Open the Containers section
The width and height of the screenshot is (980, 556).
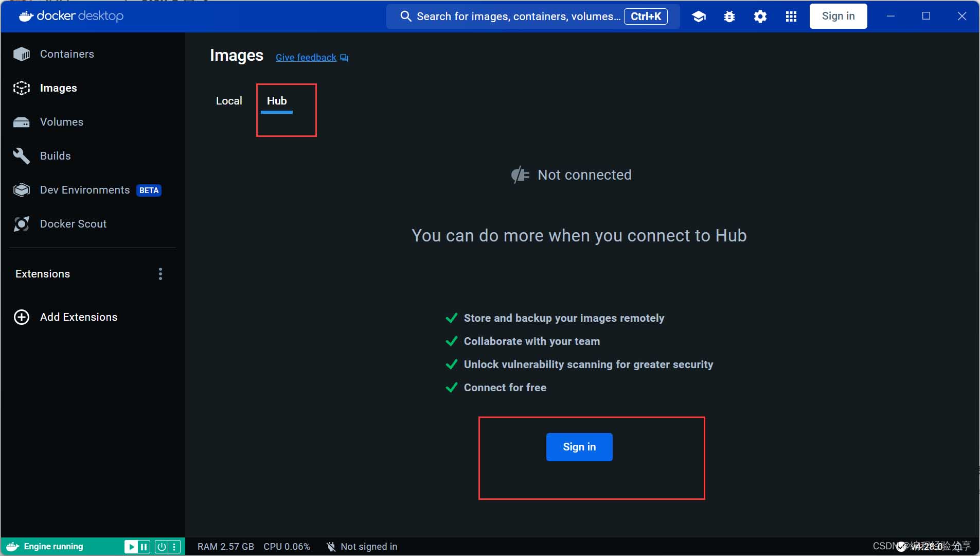pos(67,54)
